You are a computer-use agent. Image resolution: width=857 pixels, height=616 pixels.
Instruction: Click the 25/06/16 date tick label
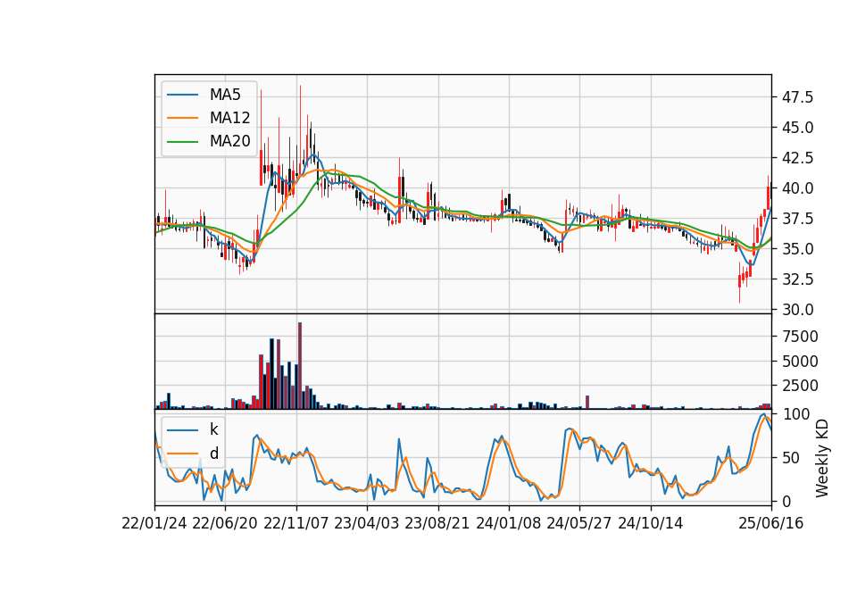click(x=771, y=523)
